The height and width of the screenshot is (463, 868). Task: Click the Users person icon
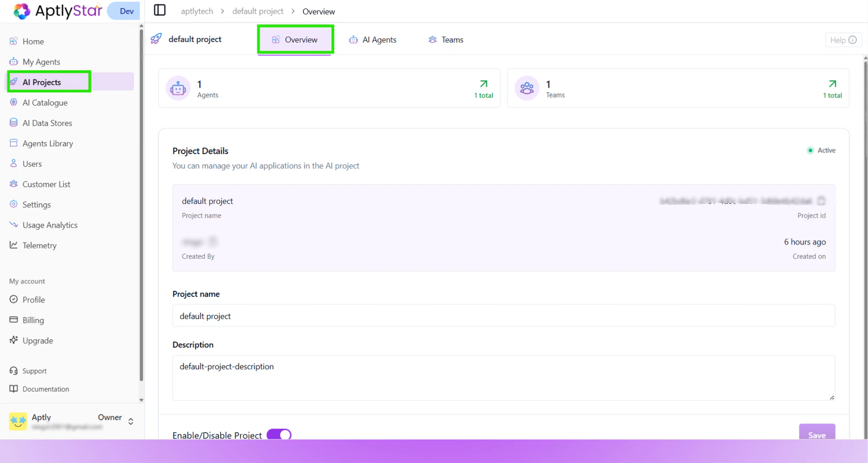(x=13, y=163)
